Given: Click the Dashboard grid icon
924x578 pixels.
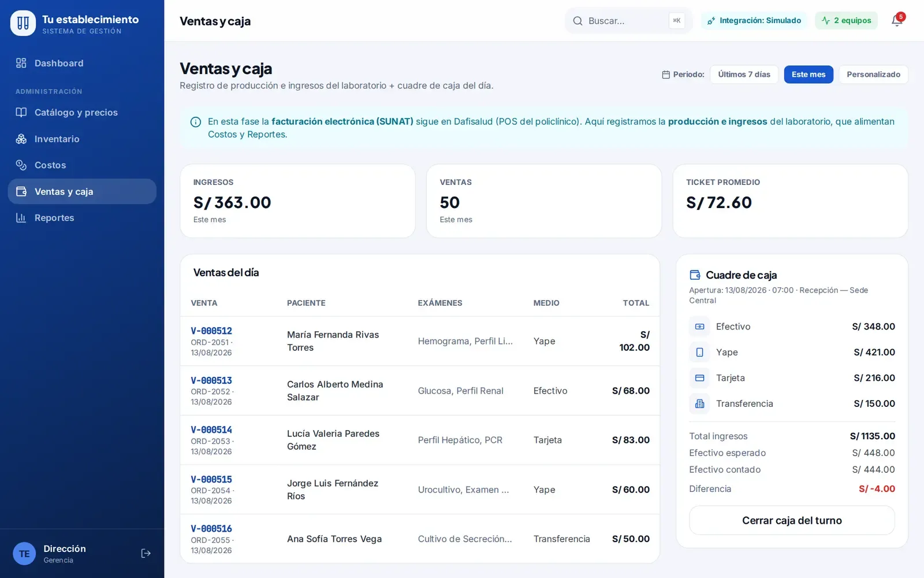Looking at the screenshot, I should 21,63.
